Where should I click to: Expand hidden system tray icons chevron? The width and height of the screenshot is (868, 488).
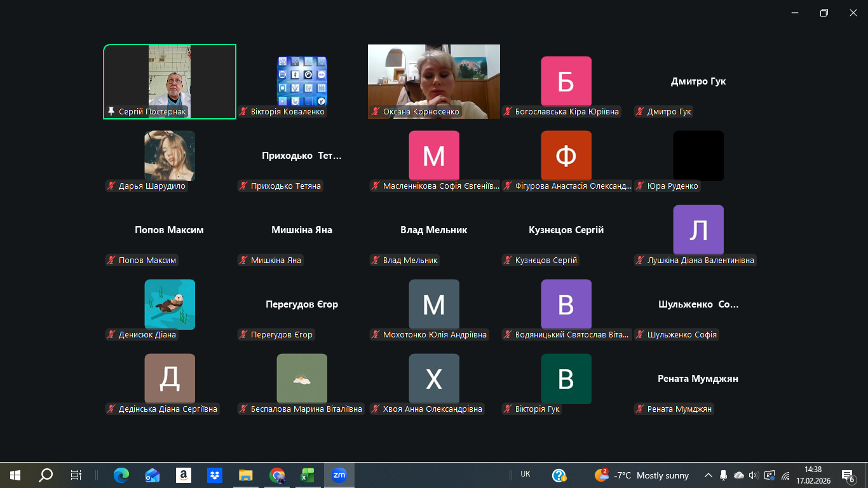coord(708,475)
